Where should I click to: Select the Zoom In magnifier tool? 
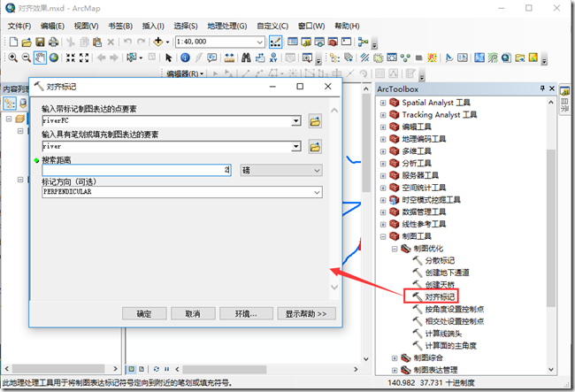[x=13, y=58]
